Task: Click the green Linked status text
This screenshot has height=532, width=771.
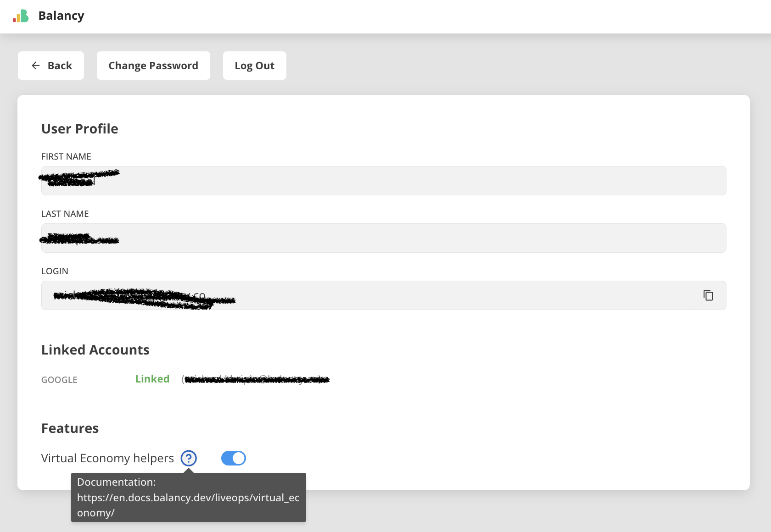Action: [x=152, y=379]
